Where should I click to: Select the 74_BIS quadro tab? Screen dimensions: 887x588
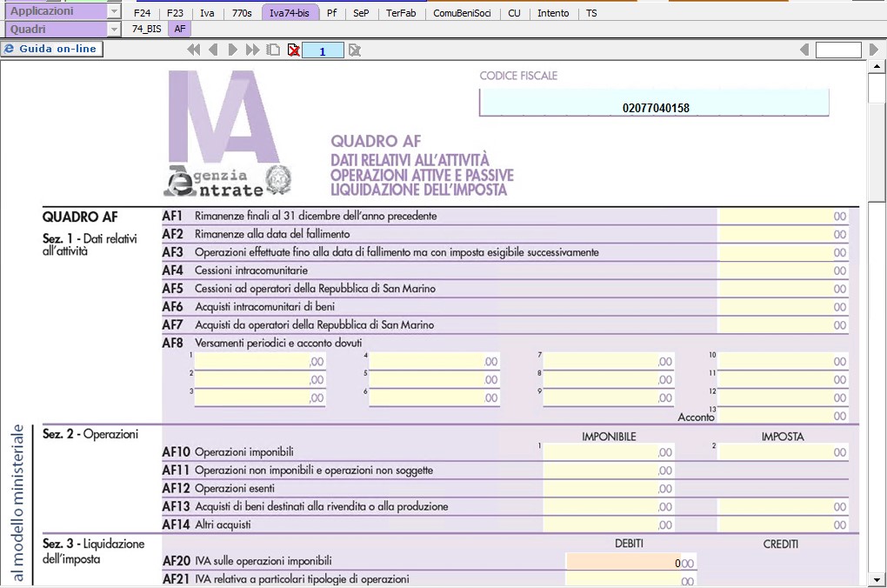click(146, 29)
